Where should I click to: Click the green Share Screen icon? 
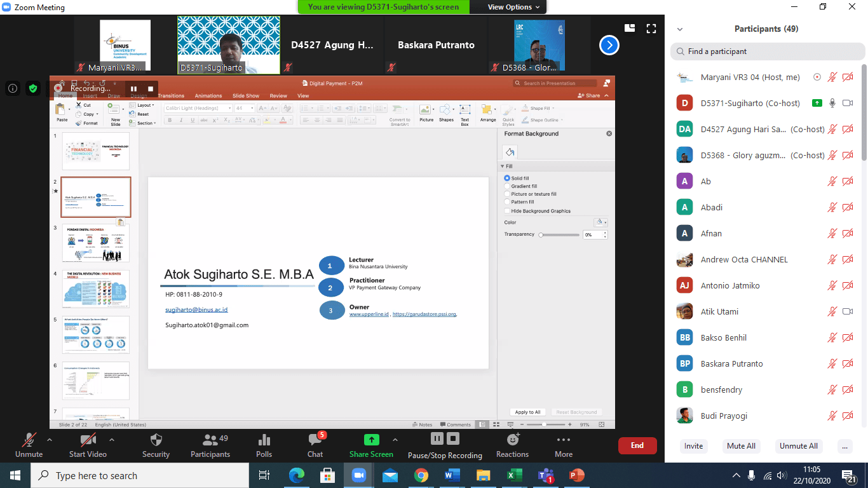371,440
